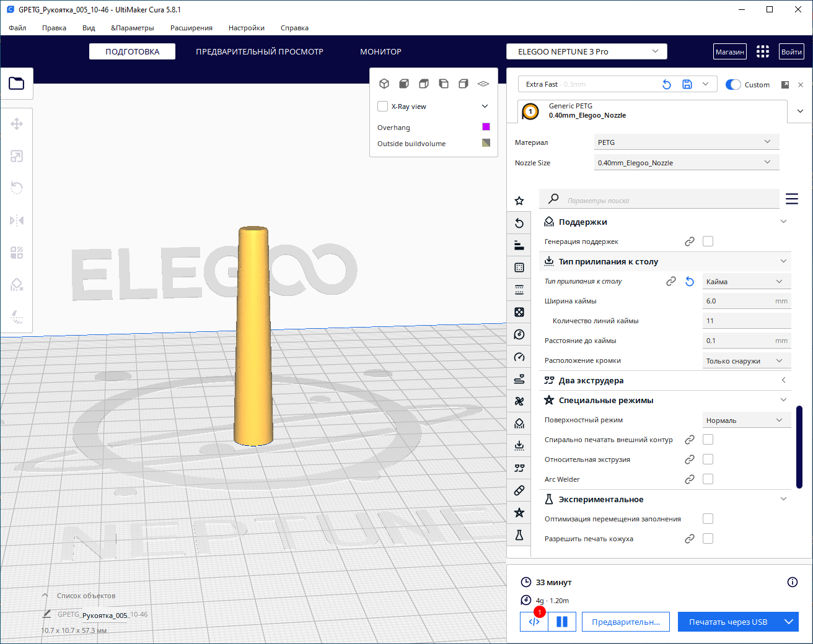Switch camera to left view cube
Viewport: 813px width, 644px height.
(444, 84)
